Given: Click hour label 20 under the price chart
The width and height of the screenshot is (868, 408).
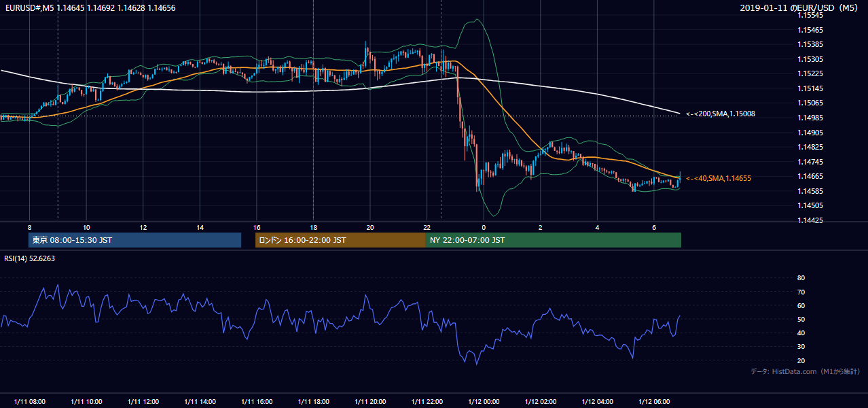Looking at the screenshot, I should tap(369, 227).
